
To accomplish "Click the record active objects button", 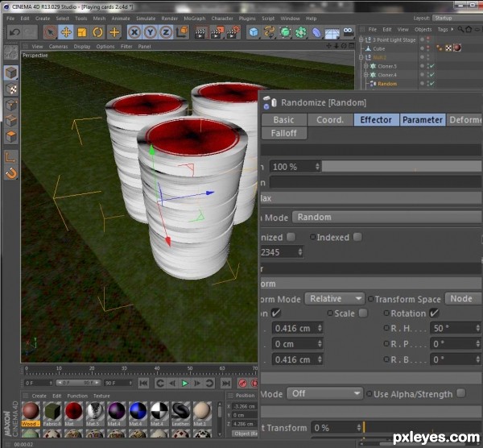I will click(243, 384).
